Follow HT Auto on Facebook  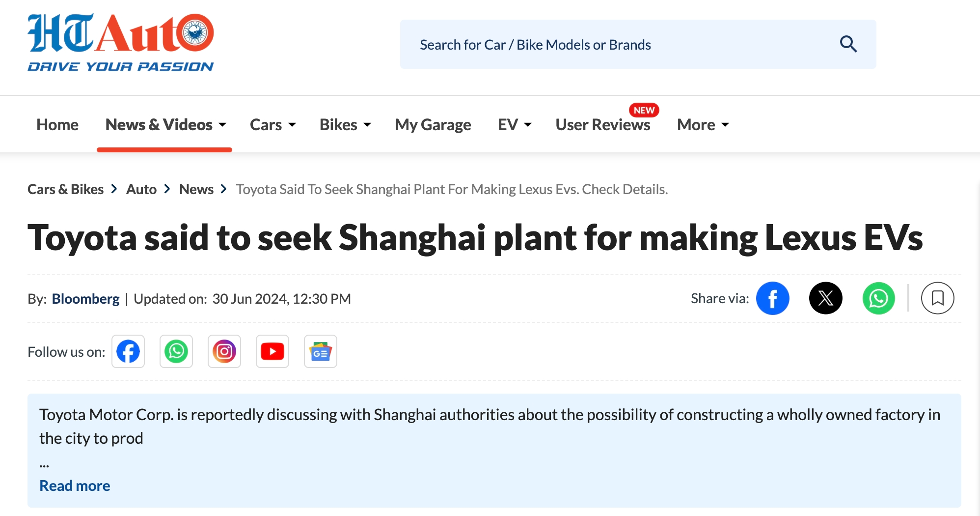click(128, 351)
